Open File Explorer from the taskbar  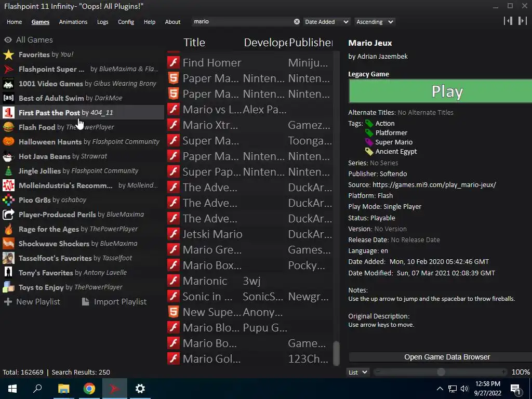tap(63, 389)
